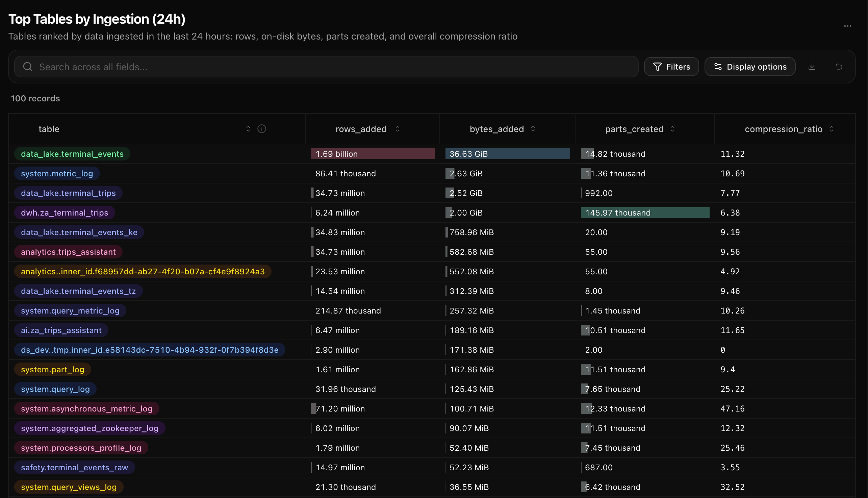
Task: Click the info icon in table column header
Action: (x=261, y=129)
